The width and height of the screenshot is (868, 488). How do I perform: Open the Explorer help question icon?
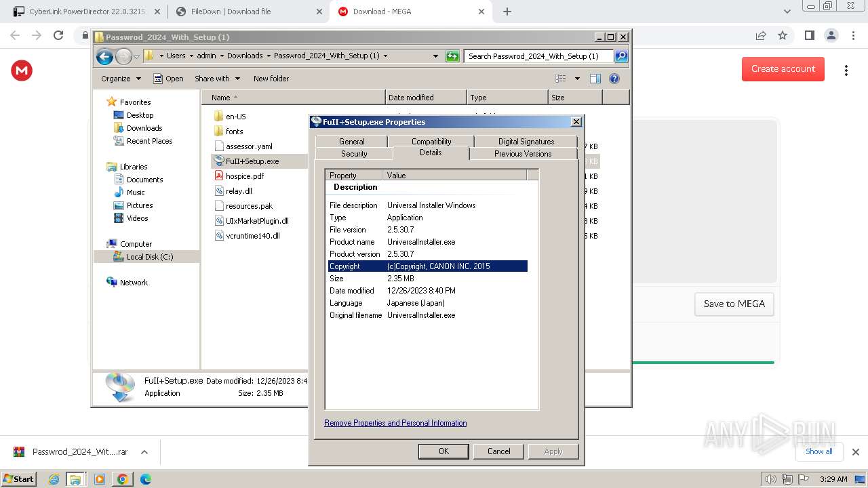point(614,79)
